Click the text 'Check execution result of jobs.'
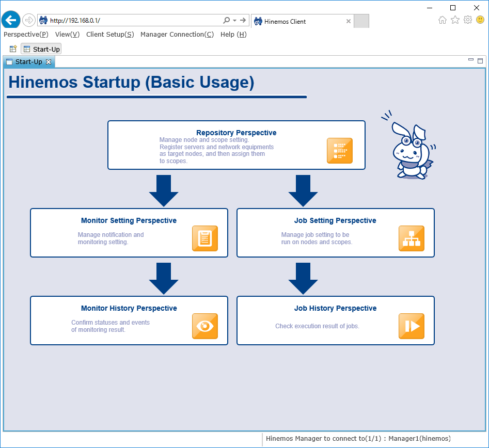 pos(317,326)
